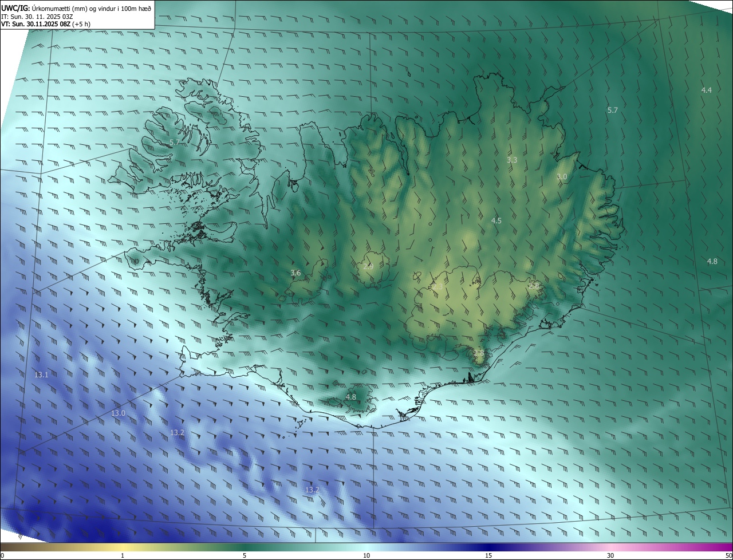
Task: Click the map value label 3.6
Action: click(295, 273)
